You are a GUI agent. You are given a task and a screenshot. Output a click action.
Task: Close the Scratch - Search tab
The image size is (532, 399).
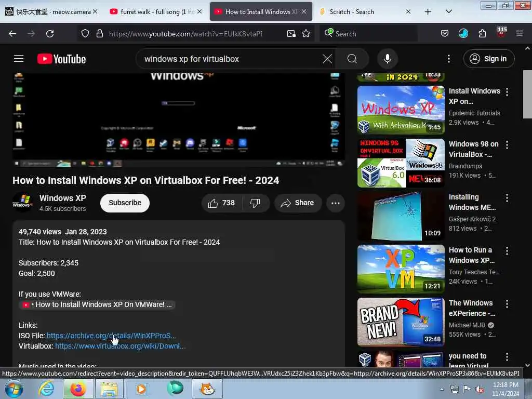point(408,11)
